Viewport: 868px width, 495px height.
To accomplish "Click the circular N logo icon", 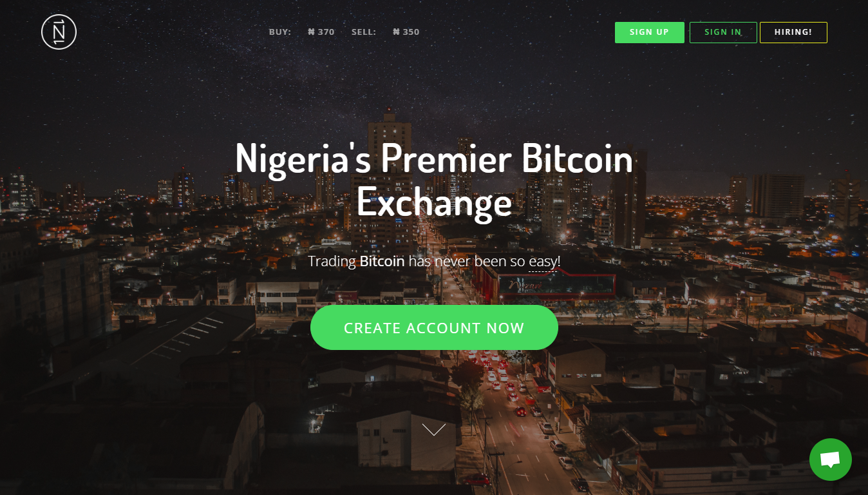I will (x=59, y=32).
